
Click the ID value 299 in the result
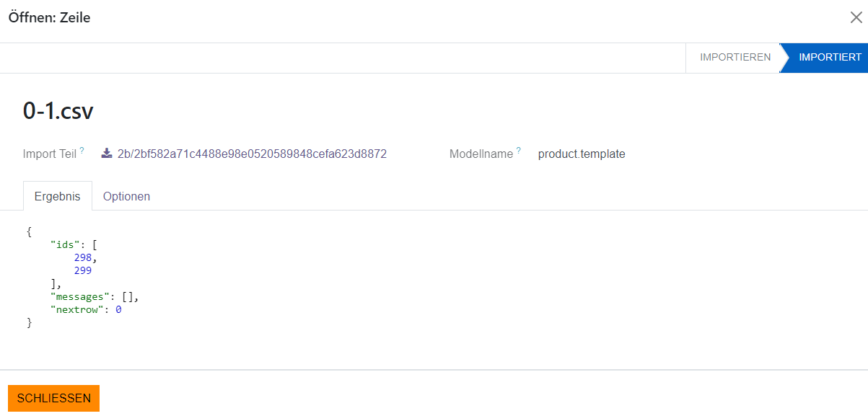pos(83,270)
